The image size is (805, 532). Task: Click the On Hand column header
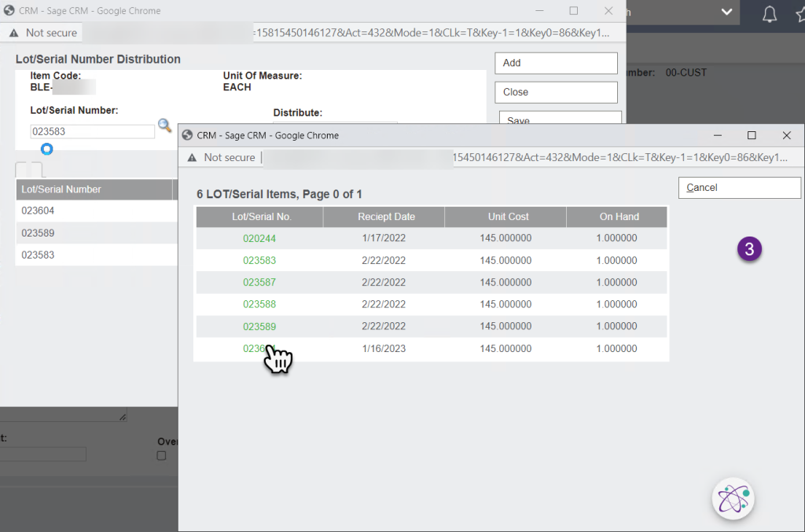[616, 217]
